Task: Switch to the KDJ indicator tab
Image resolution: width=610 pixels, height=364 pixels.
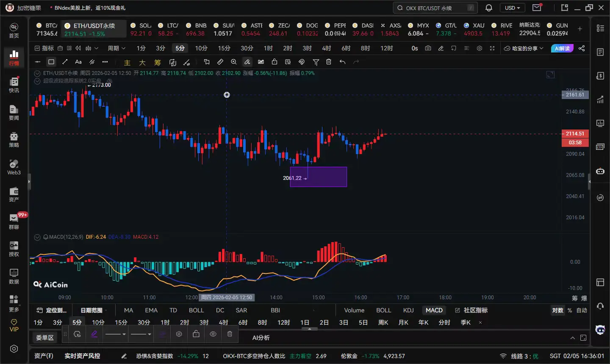Action: (x=408, y=310)
